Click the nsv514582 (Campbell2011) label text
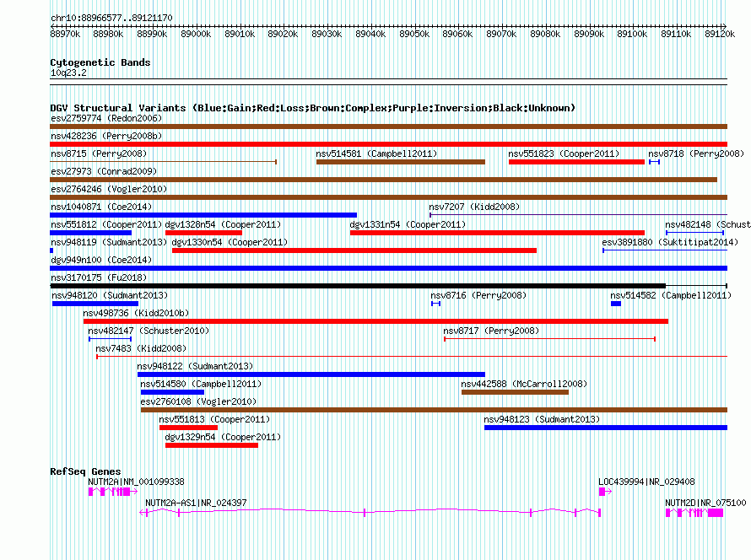This screenshot has width=751, height=560. pos(671,295)
